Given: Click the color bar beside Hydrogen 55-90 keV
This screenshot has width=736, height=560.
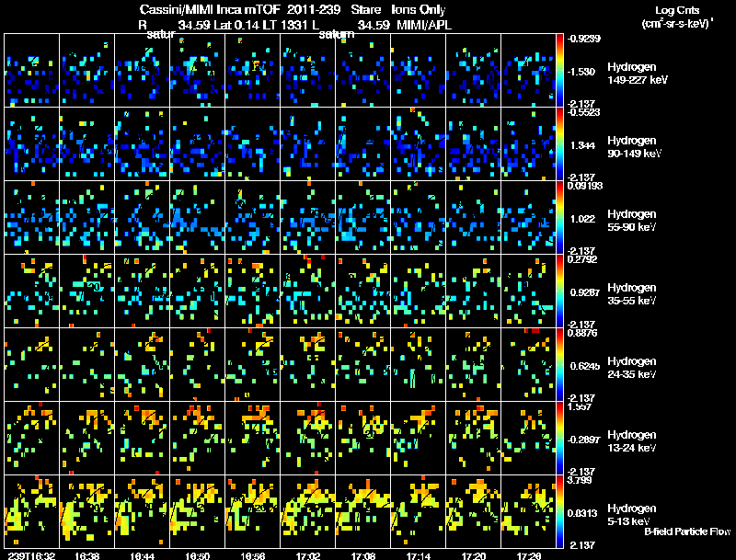Looking at the screenshot, I should [559, 218].
